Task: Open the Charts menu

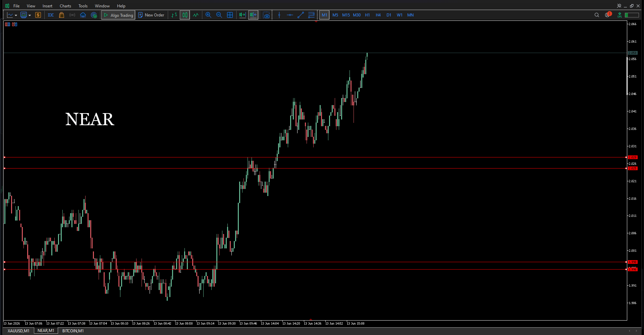Action: pos(65,6)
